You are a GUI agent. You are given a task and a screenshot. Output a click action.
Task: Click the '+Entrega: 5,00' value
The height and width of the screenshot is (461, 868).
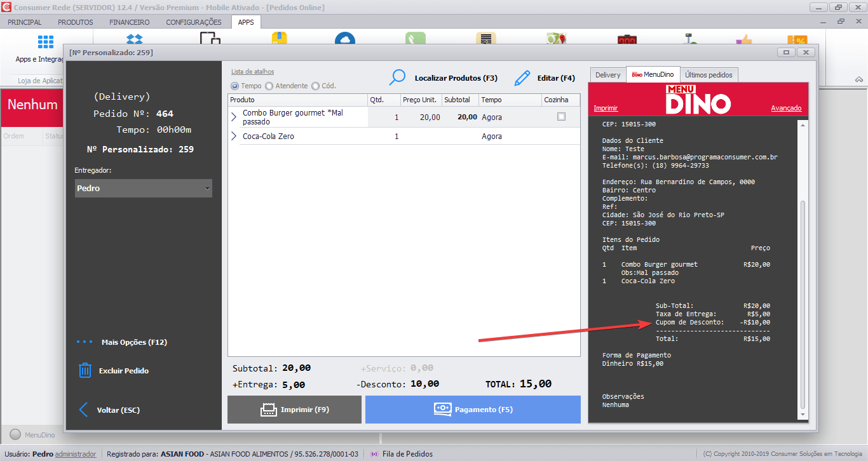(269, 385)
